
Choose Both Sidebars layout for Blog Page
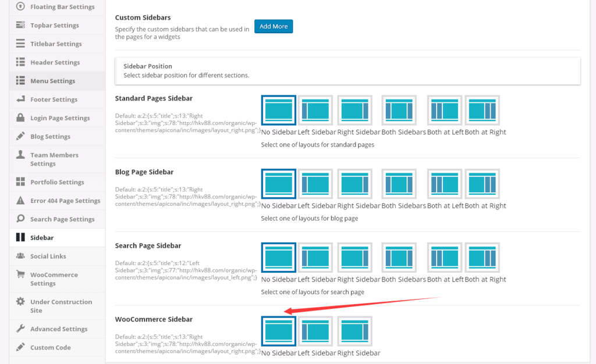pyautogui.click(x=399, y=184)
